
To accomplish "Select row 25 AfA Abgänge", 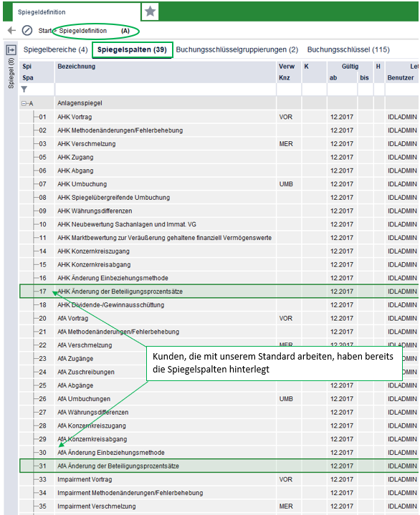I will coord(219,385).
